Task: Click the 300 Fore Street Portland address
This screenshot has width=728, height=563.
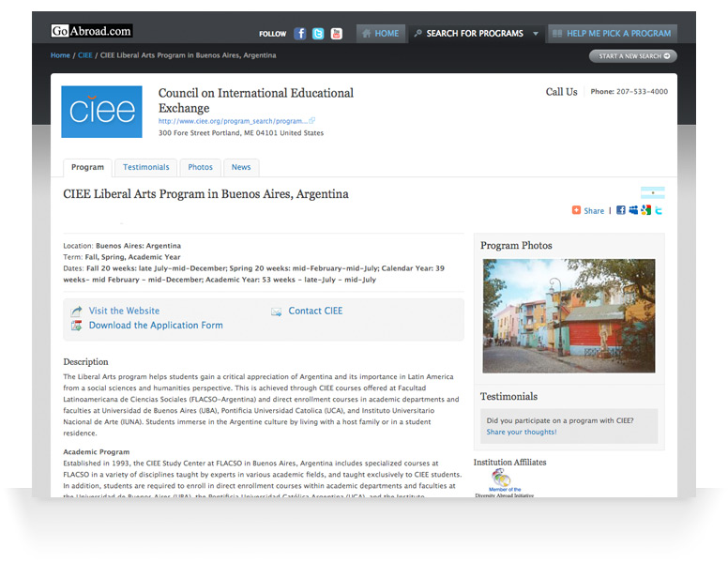Action: [241, 133]
